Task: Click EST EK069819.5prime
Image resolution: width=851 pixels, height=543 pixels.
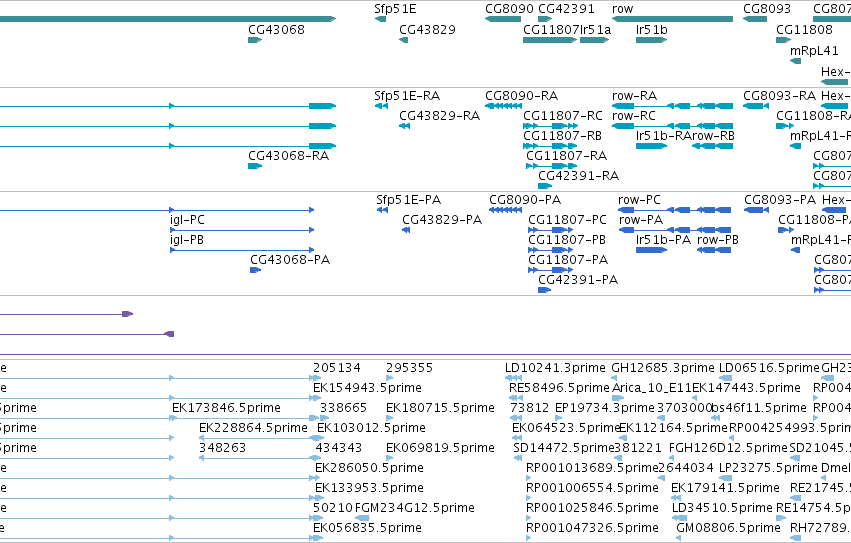Action: [x=440, y=449]
